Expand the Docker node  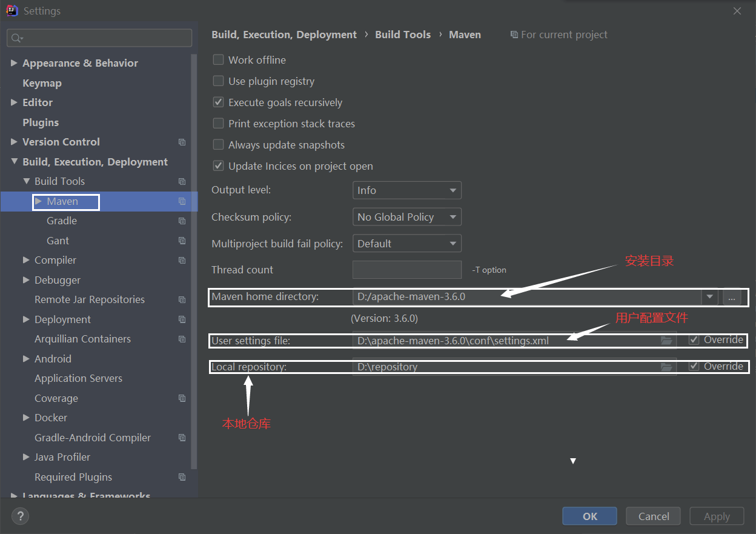click(26, 418)
